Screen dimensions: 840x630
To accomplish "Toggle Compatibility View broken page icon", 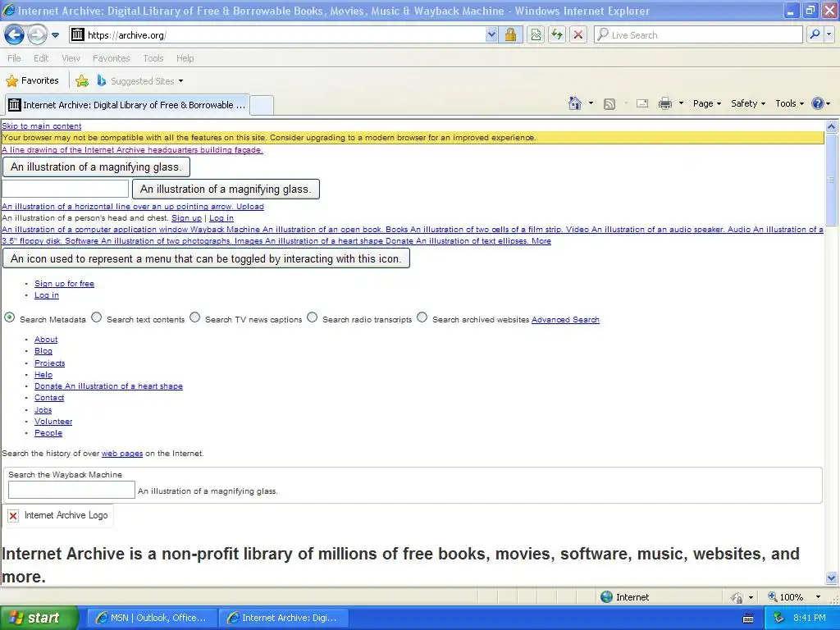I will [536, 34].
